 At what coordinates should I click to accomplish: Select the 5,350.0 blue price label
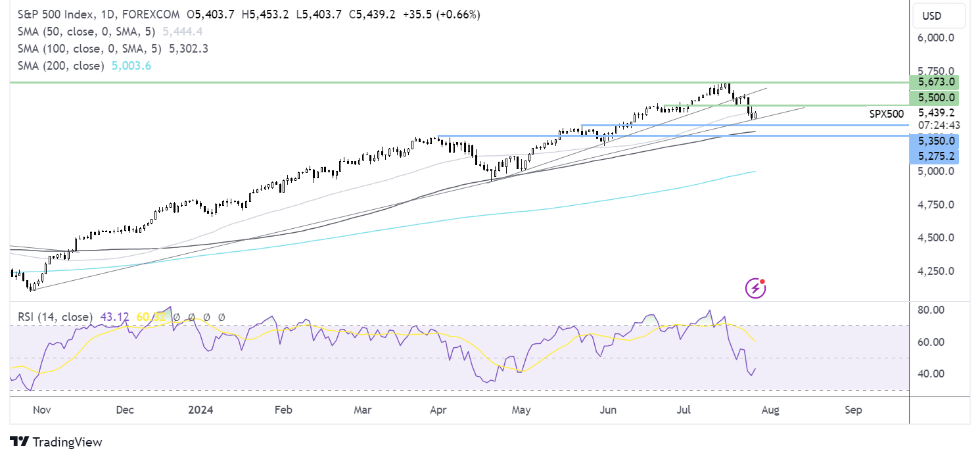[x=934, y=141]
